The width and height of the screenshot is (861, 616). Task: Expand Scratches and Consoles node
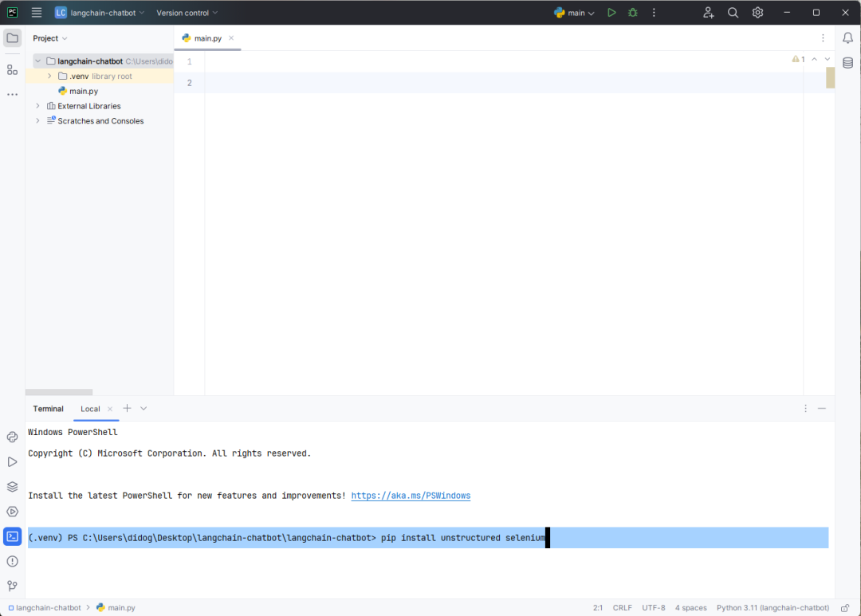(38, 121)
